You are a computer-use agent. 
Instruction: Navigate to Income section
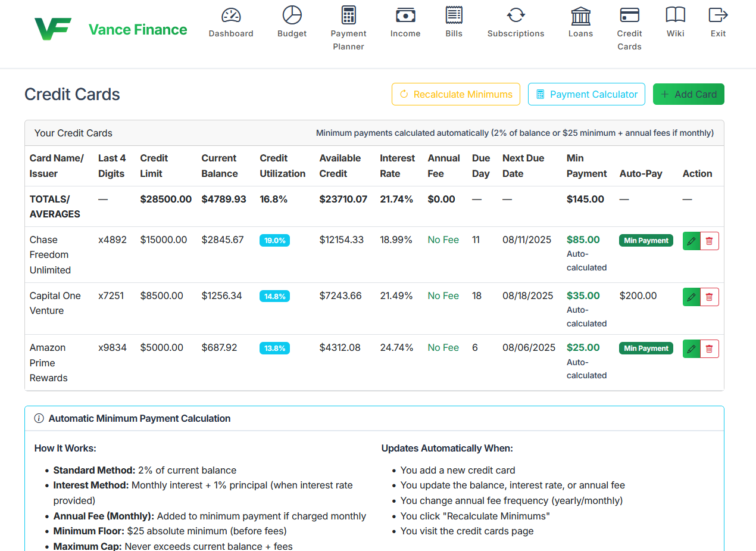(405, 21)
